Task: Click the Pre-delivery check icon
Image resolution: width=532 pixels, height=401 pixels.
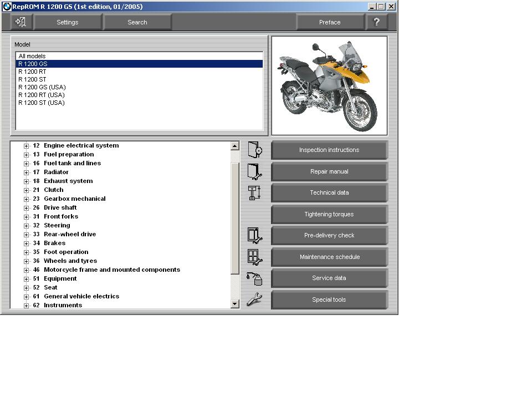Action: pos(254,235)
